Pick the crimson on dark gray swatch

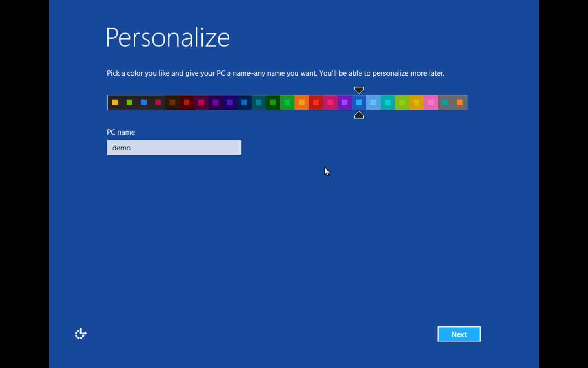(158, 103)
